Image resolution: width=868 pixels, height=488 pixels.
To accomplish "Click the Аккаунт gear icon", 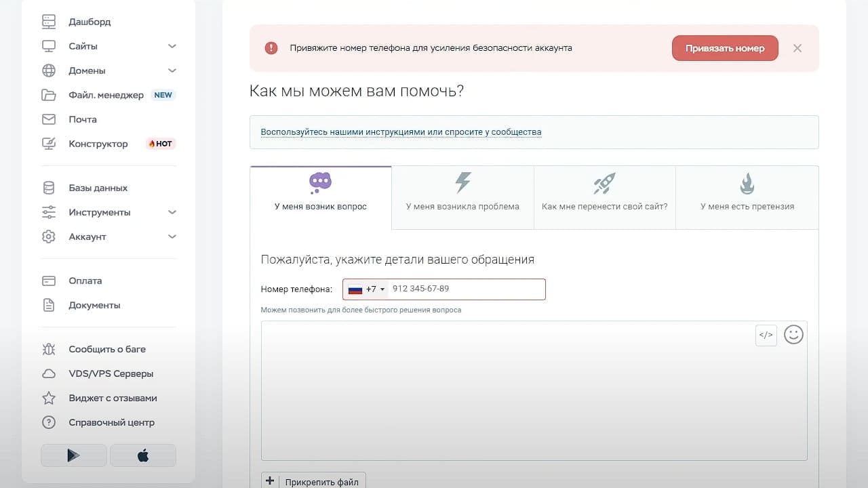I will [x=49, y=237].
